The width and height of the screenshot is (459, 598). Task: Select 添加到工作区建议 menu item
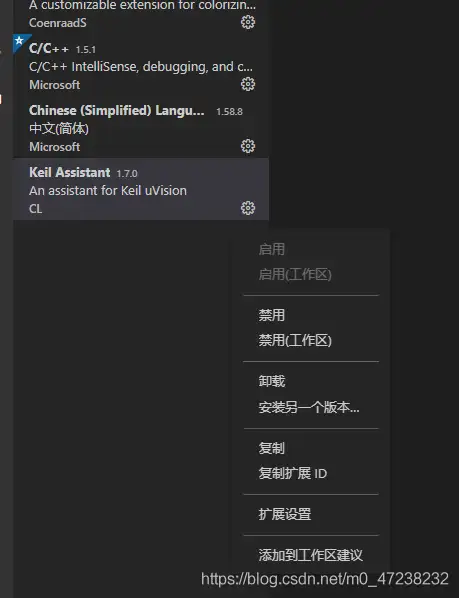click(311, 555)
